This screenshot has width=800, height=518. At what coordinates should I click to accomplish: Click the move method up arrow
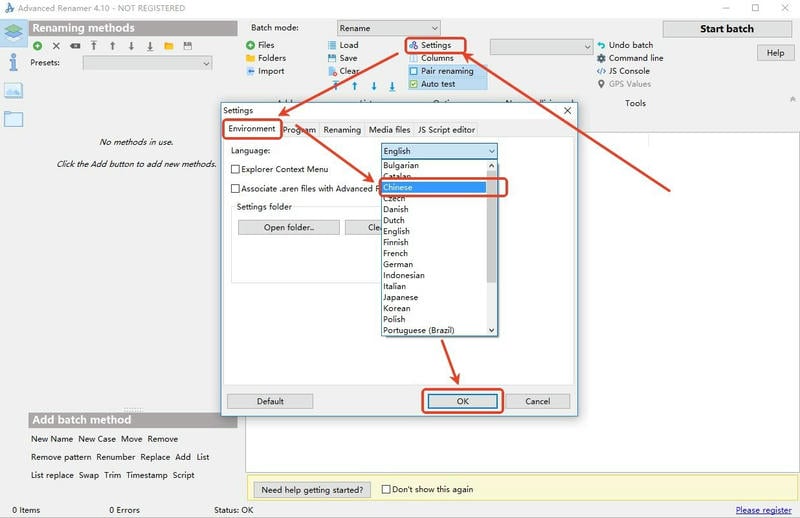(x=112, y=45)
